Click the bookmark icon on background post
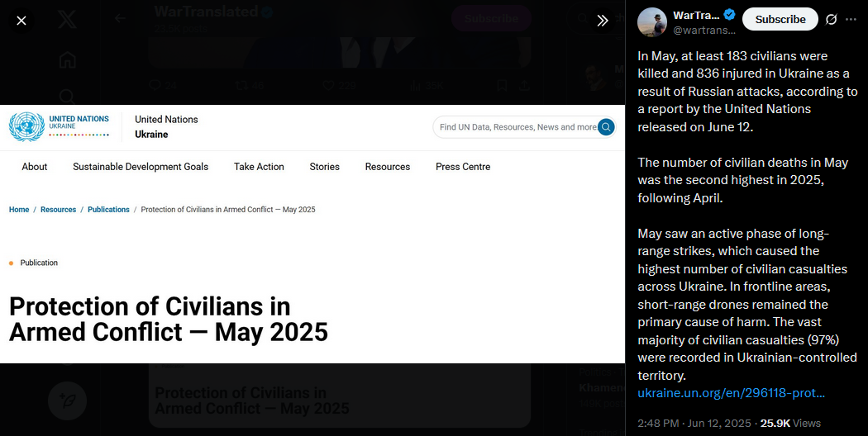The height and width of the screenshot is (436, 868). (x=502, y=85)
